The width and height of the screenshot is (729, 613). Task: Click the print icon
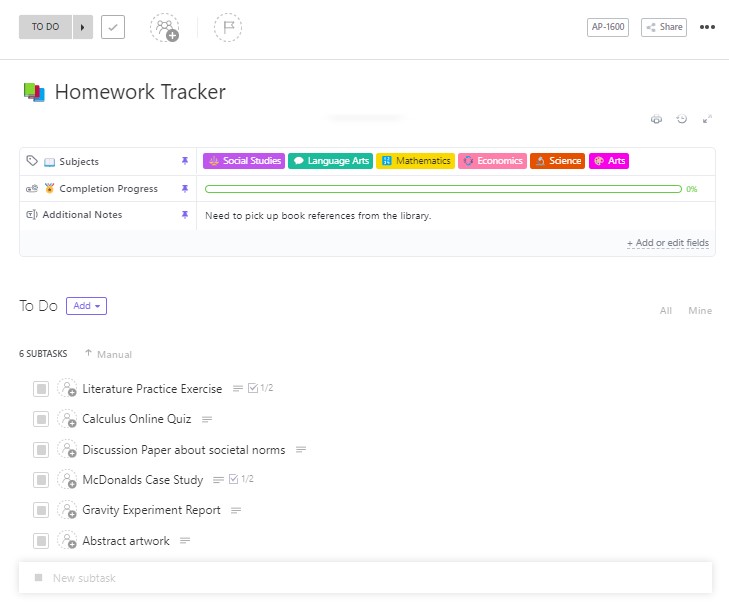[656, 119]
